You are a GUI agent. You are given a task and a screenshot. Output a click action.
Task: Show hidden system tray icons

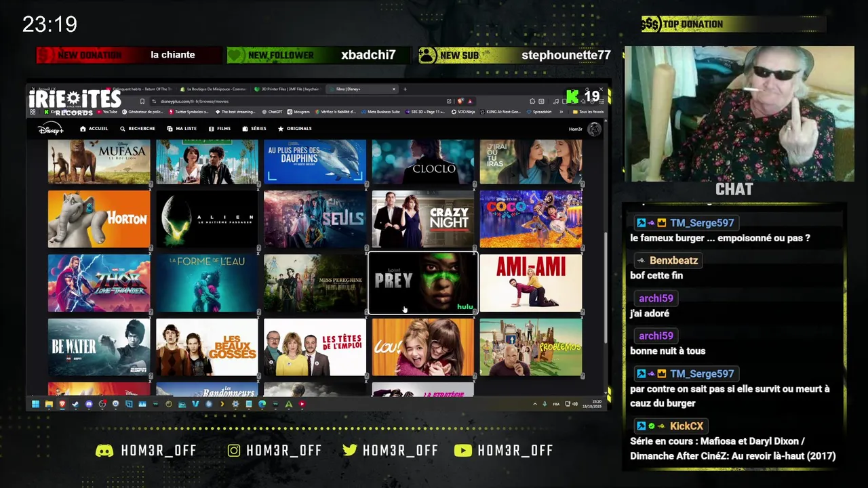[534, 404]
